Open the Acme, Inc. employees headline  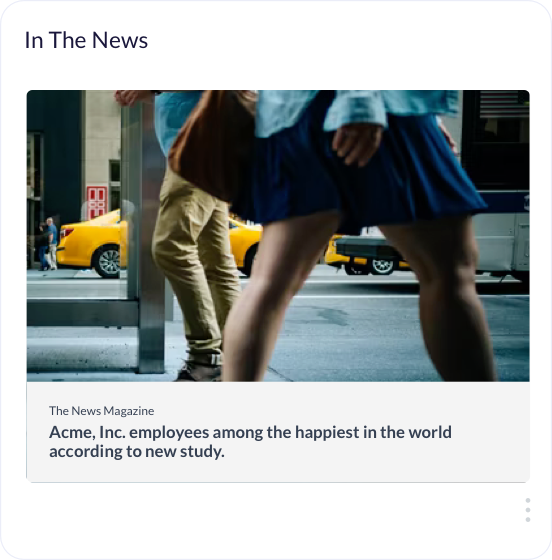click(250, 441)
